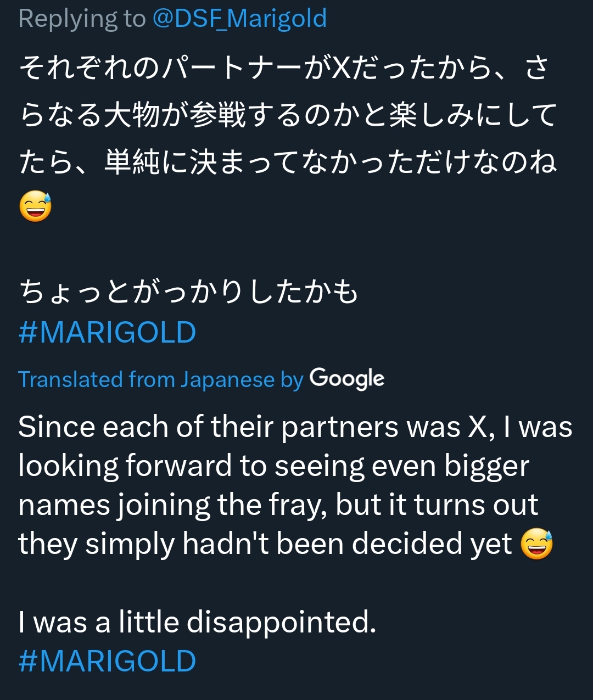Tap the line 'Since each of their partners was X'
593x700 pixels.
click(295, 427)
